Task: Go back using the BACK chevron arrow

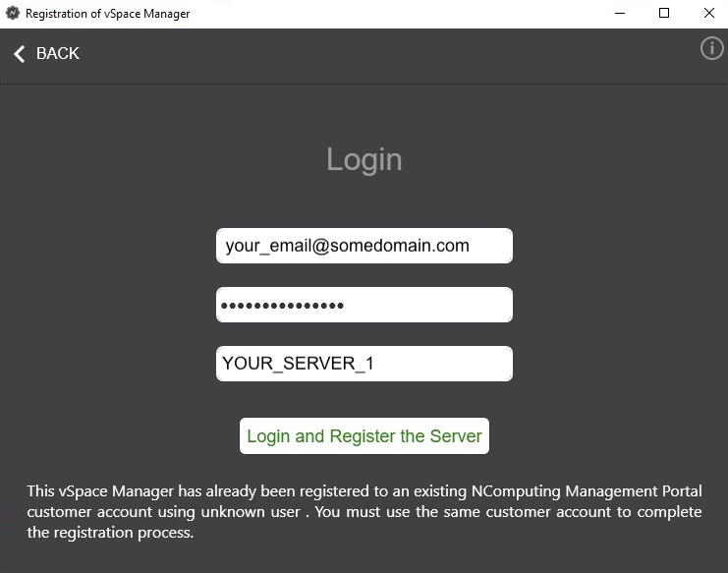Action: tap(19, 54)
